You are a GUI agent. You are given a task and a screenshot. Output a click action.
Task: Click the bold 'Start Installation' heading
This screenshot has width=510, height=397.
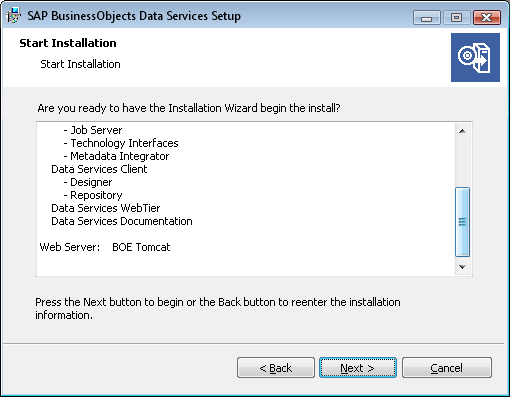click(68, 43)
